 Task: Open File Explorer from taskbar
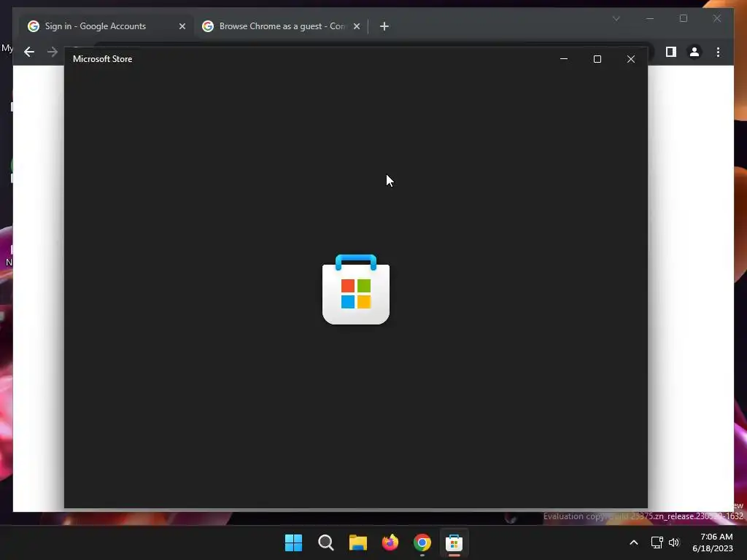357,542
